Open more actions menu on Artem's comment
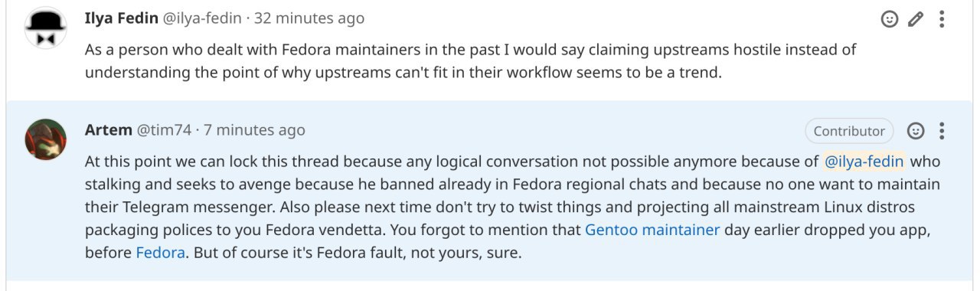This screenshot has height=291, width=980. coord(942,131)
